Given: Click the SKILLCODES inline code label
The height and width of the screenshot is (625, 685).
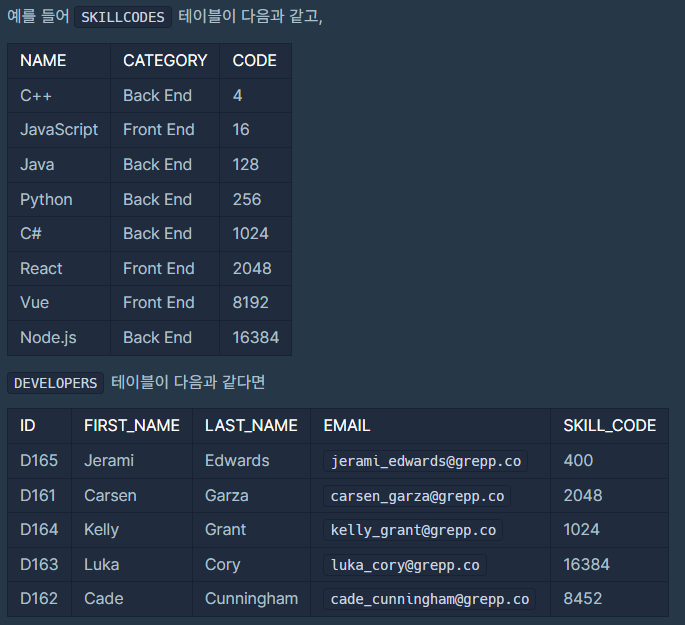Looking at the screenshot, I should coord(123,17).
